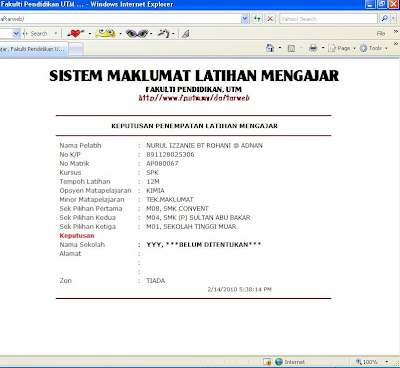Viewport: 400px width, 368px height.
Task: Open the Page menu
Action: coord(342,48)
